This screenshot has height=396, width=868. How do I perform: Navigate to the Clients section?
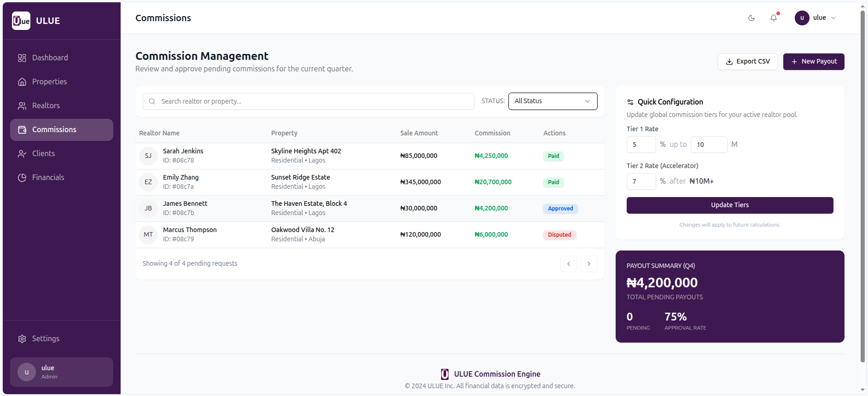(x=43, y=154)
